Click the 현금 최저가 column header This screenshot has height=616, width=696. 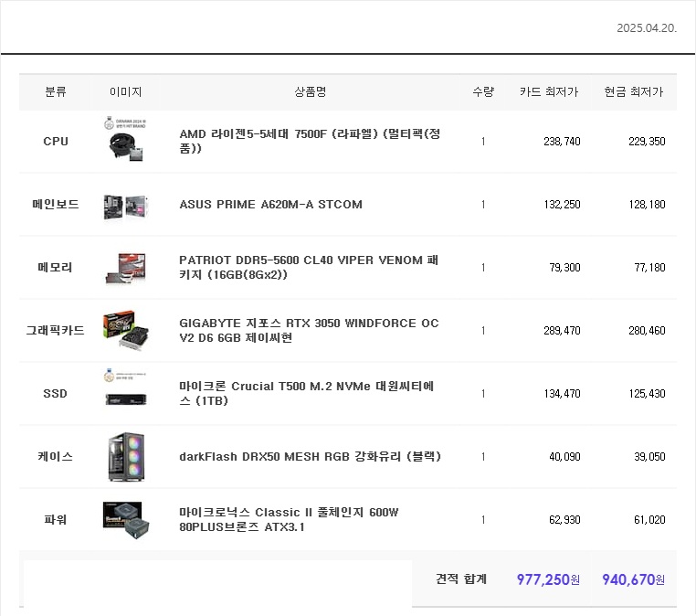click(x=633, y=92)
